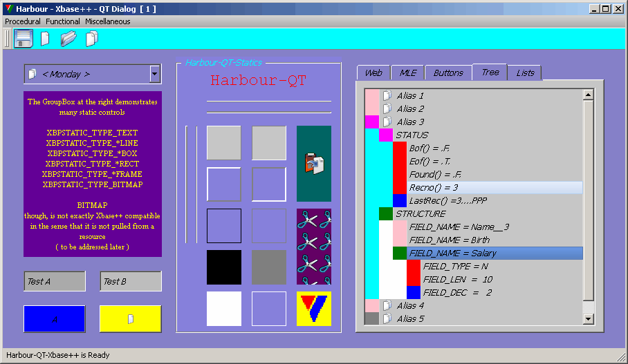Click the red and blue V logo bitmap
The height and width of the screenshot is (364, 628).
tap(314, 309)
